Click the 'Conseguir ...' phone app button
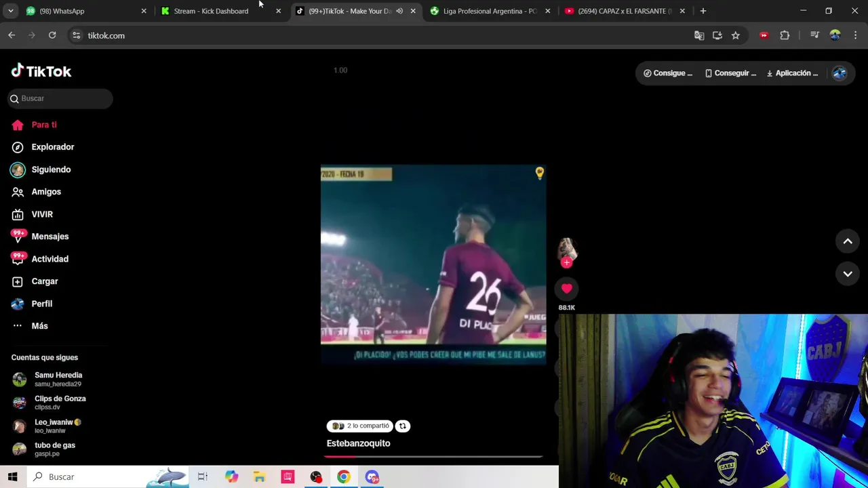868x488 pixels. 730,73
